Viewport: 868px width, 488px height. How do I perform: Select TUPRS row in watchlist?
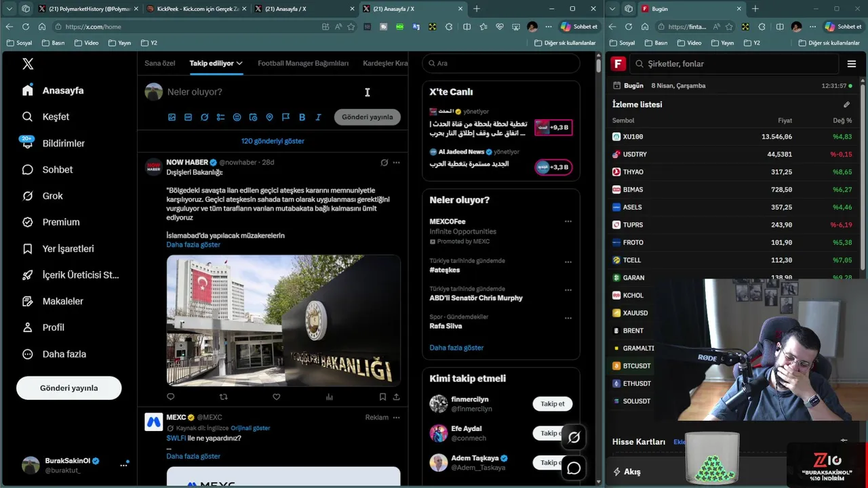point(732,224)
